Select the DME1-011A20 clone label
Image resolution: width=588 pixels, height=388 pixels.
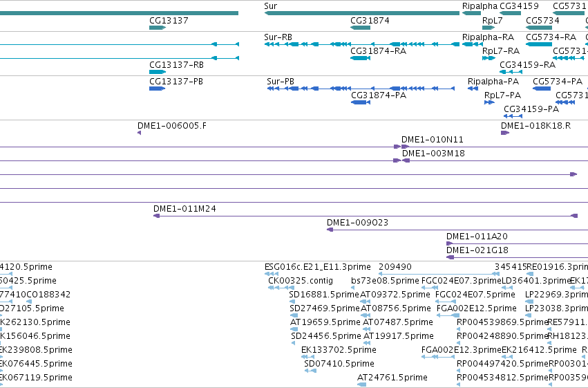[x=477, y=237]
